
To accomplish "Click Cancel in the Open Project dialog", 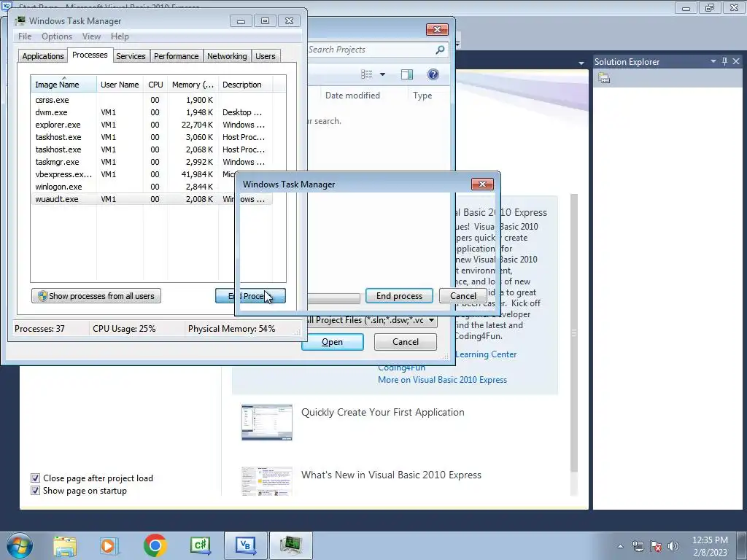I will coord(406,342).
